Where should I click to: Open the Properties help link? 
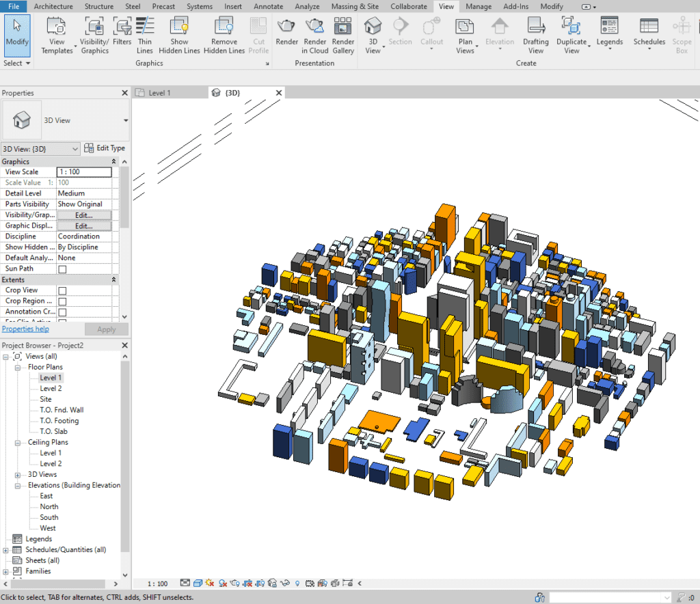25,329
